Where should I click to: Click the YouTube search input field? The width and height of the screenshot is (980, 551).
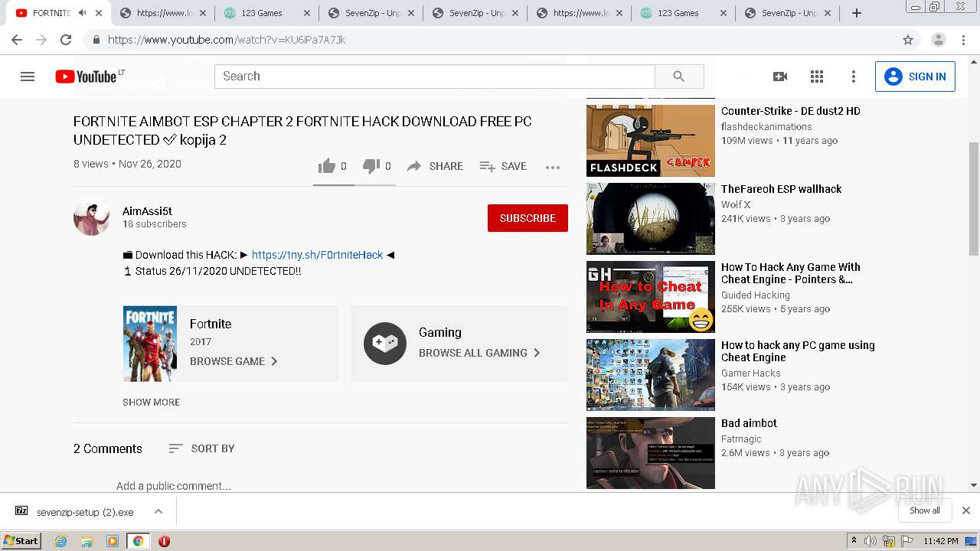(x=435, y=77)
